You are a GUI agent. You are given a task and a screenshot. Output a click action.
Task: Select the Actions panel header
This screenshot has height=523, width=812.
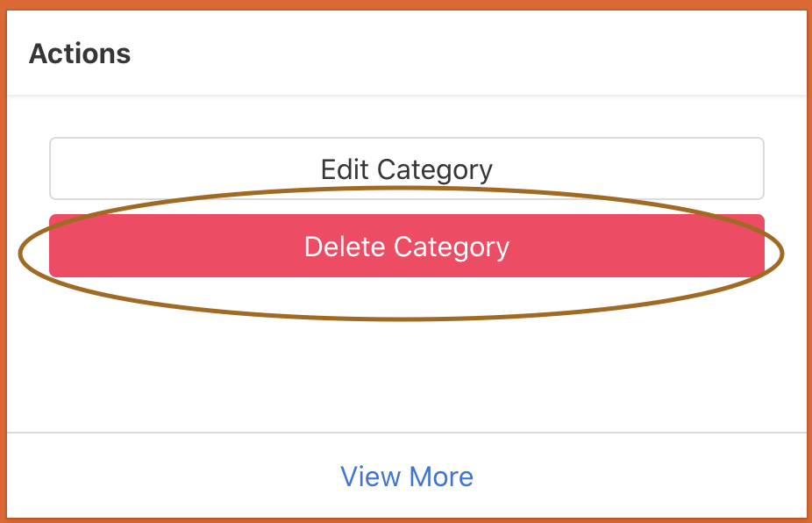(80, 54)
